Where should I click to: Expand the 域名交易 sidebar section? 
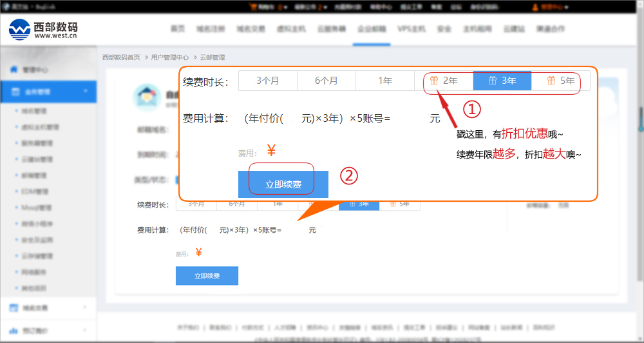86,308
